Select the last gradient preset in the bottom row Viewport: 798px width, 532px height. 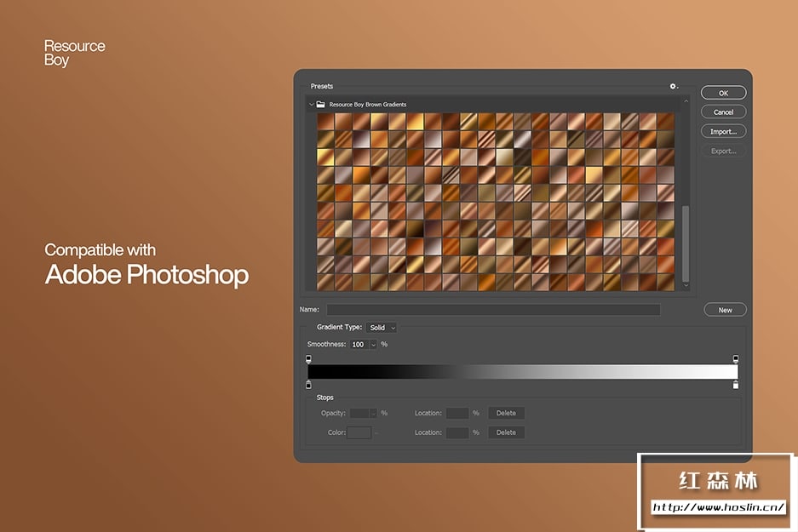pos(666,283)
